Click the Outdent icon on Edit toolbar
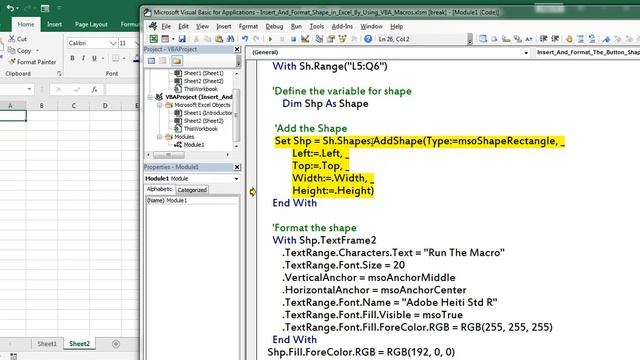 tap(555, 39)
